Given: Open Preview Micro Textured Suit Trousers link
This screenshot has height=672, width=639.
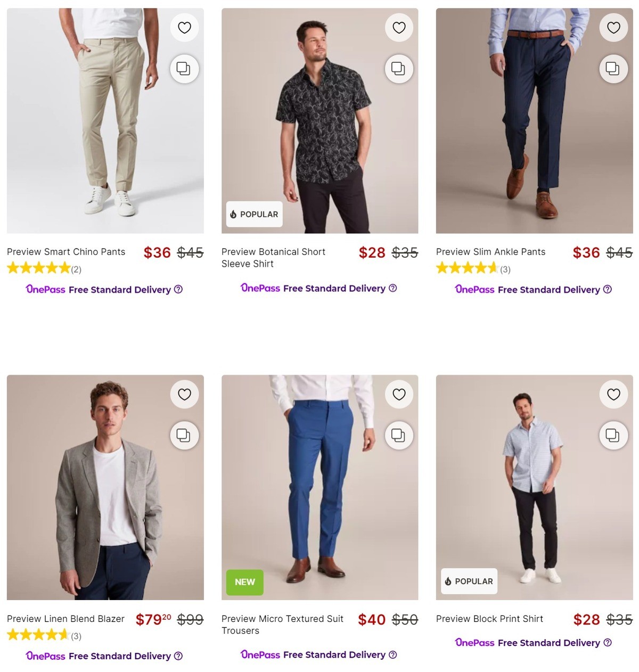Looking at the screenshot, I should 282,624.
